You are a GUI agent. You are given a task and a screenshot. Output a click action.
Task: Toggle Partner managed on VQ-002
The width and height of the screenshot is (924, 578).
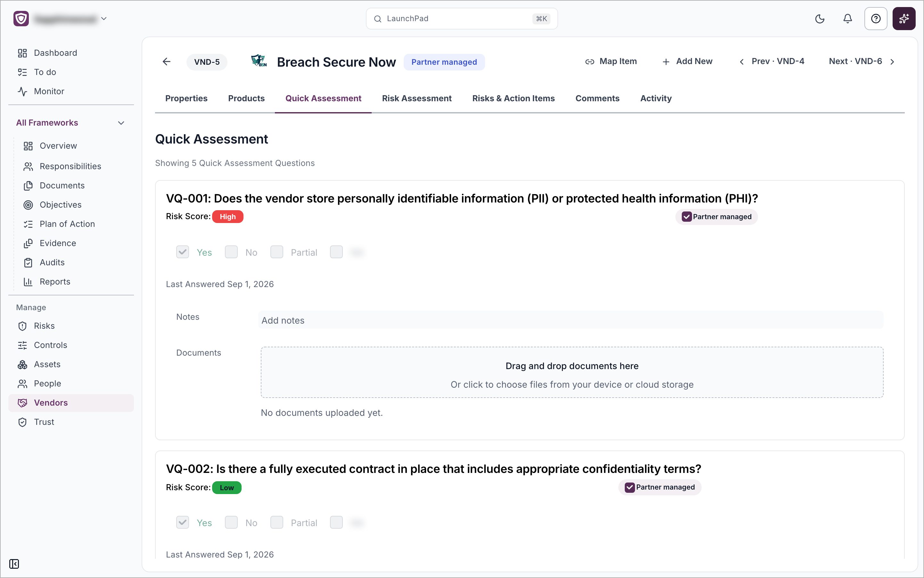(630, 487)
